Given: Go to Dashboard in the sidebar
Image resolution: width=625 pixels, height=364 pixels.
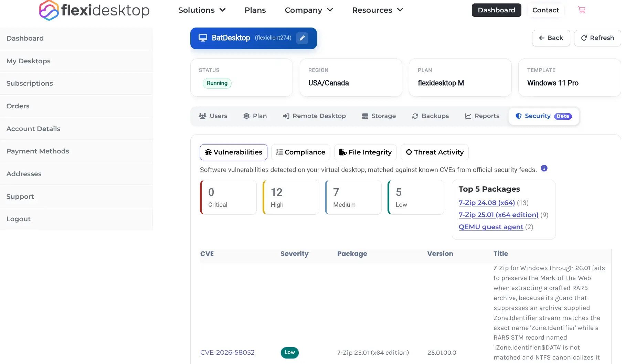Looking at the screenshot, I should point(76,38).
